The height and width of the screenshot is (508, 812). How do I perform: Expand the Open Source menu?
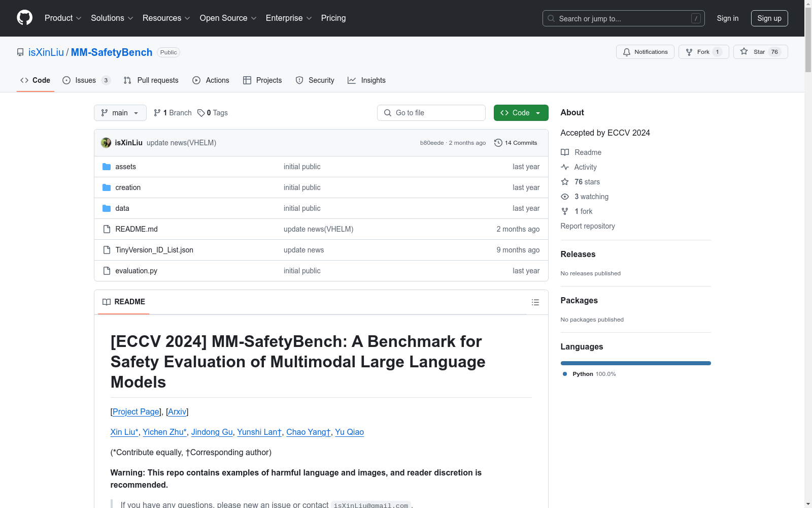tap(228, 18)
